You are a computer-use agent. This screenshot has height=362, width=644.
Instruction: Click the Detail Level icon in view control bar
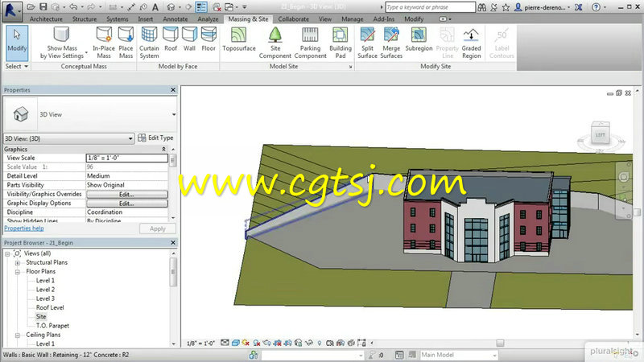click(x=225, y=343)
